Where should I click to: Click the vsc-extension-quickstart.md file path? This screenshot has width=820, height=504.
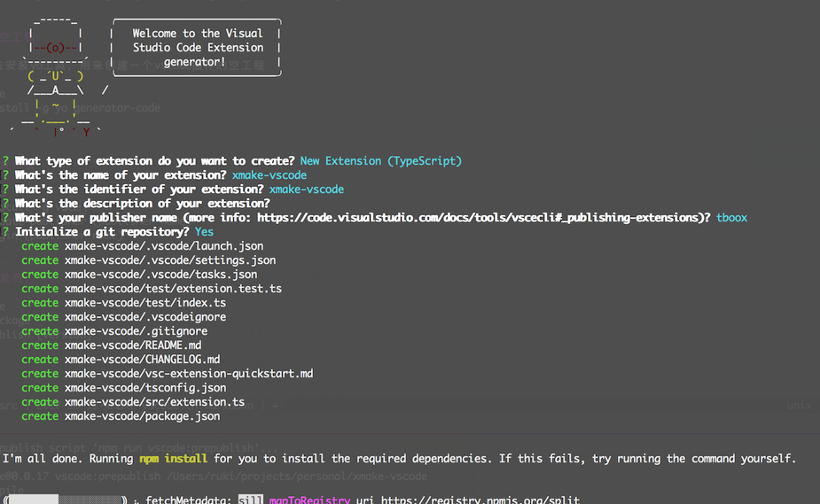coord(189,374)
